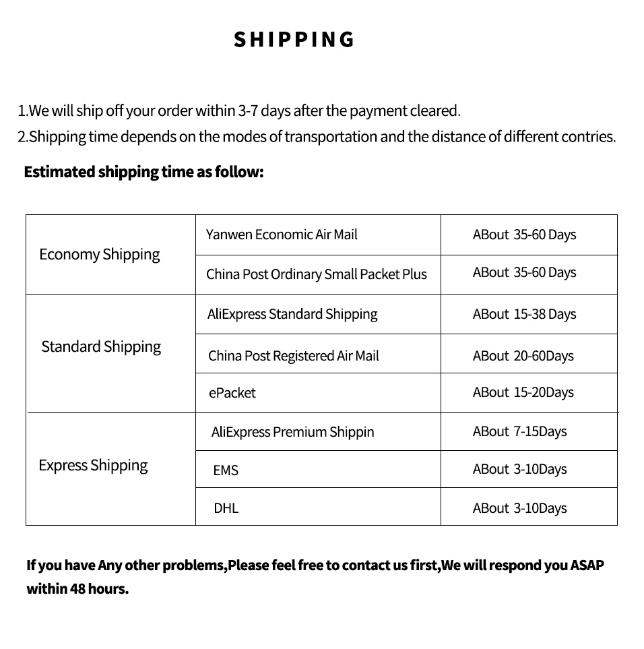Click About 7-15Days cell

coord(520,432)
